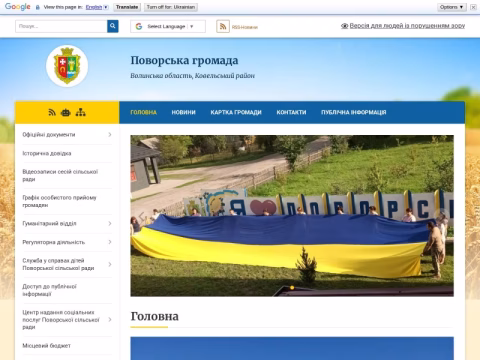Open Графік особистого прийому громадян link
This screenshot has width=480, height=360.
59,201
